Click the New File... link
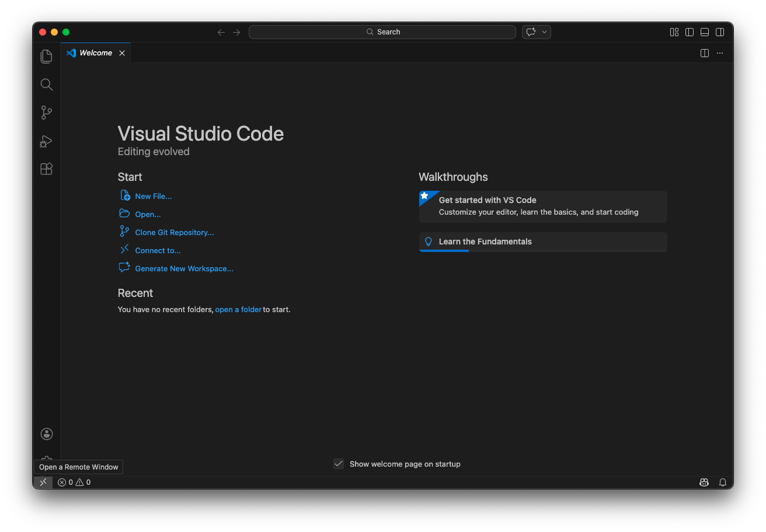The image size is (766, 532). point(154,197)
